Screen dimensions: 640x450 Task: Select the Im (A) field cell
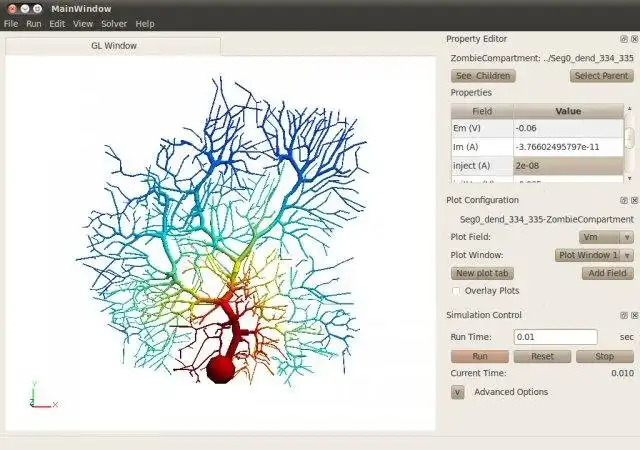point(482,147)
